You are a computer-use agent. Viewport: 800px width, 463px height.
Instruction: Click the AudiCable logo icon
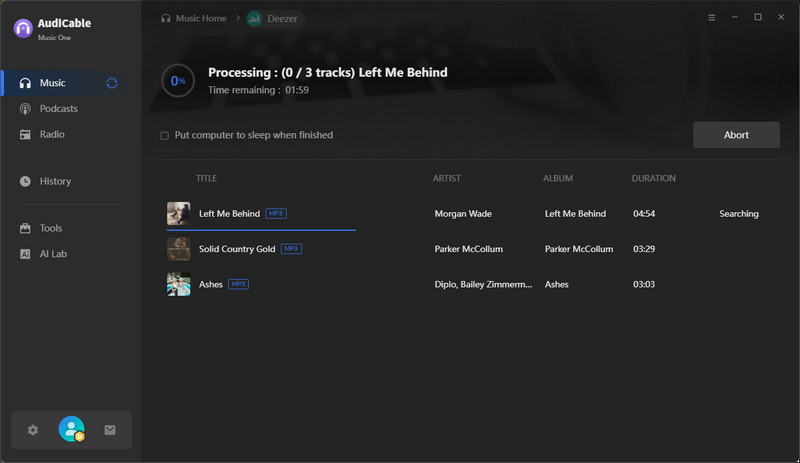[23, 29]
